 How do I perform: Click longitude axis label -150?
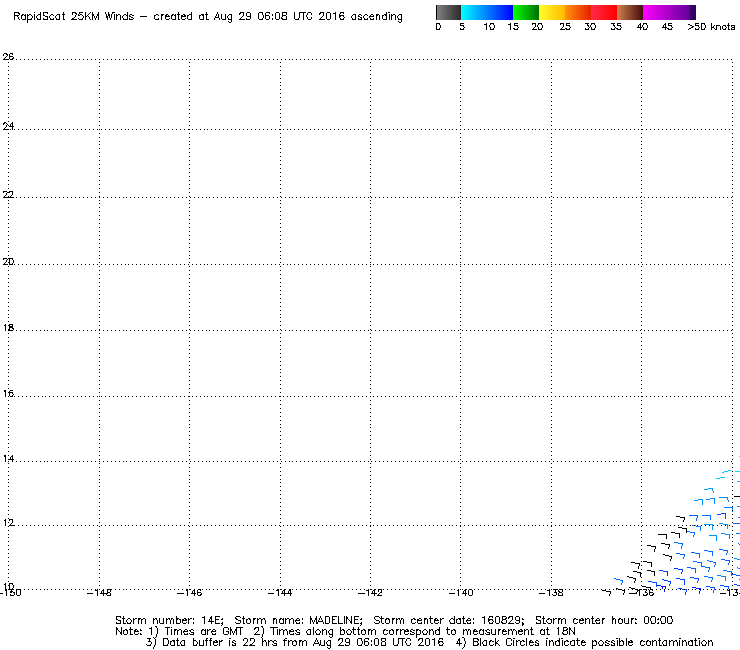coord(10,593)
